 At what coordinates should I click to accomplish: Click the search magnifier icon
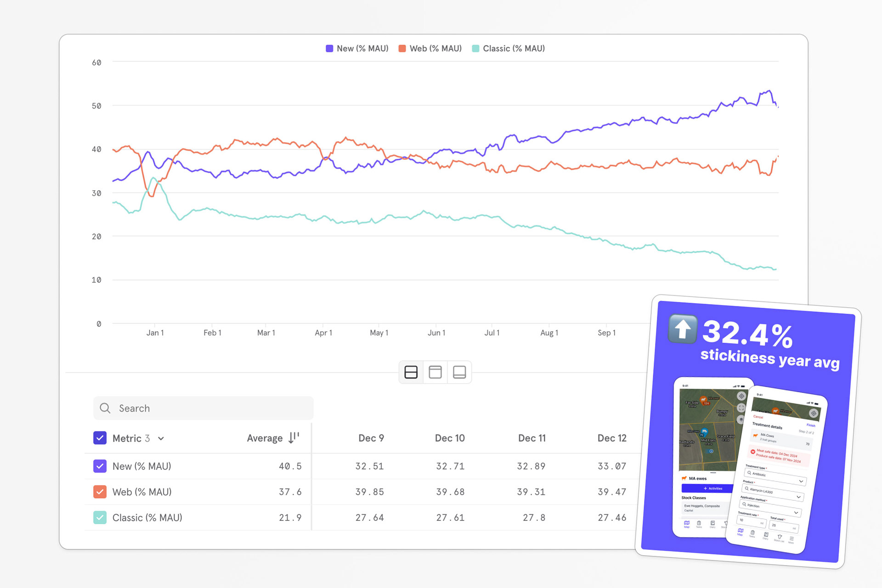tap(105, 408)
